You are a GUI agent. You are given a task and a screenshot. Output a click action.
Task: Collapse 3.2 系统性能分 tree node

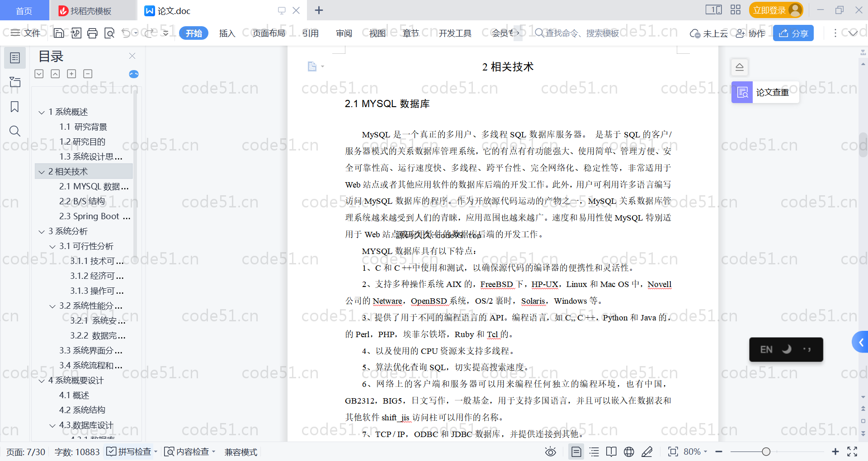coord(52,306)
